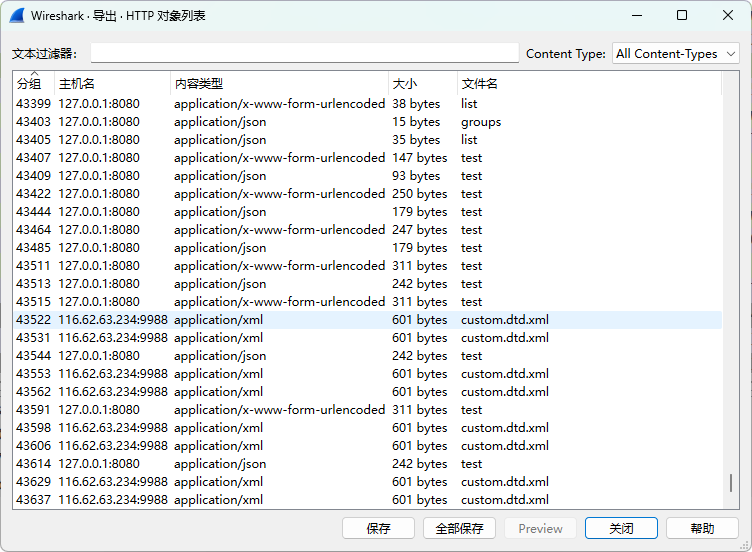Select highlighted packet 43522 custom.dtd.xml row
The image size is (752, 552).
tap(367, 320)
